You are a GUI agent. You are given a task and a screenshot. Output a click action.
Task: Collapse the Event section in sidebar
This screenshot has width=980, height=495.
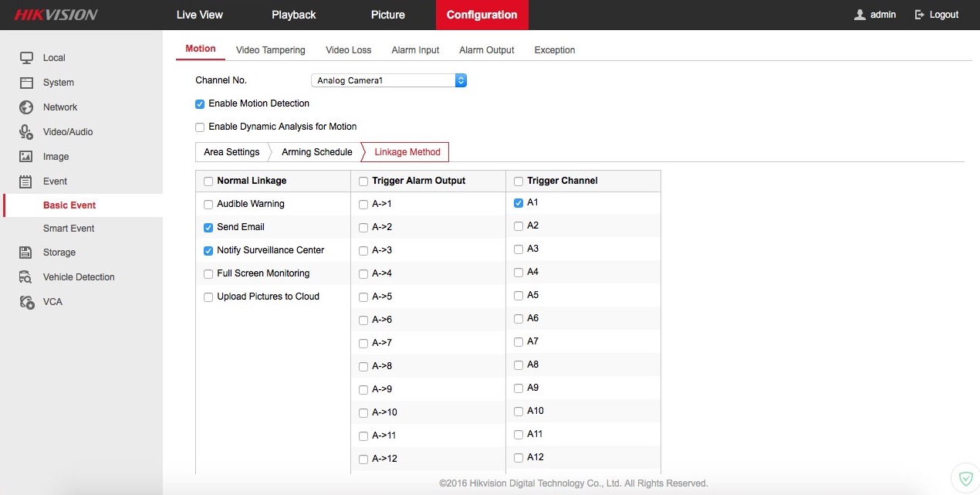55,181
